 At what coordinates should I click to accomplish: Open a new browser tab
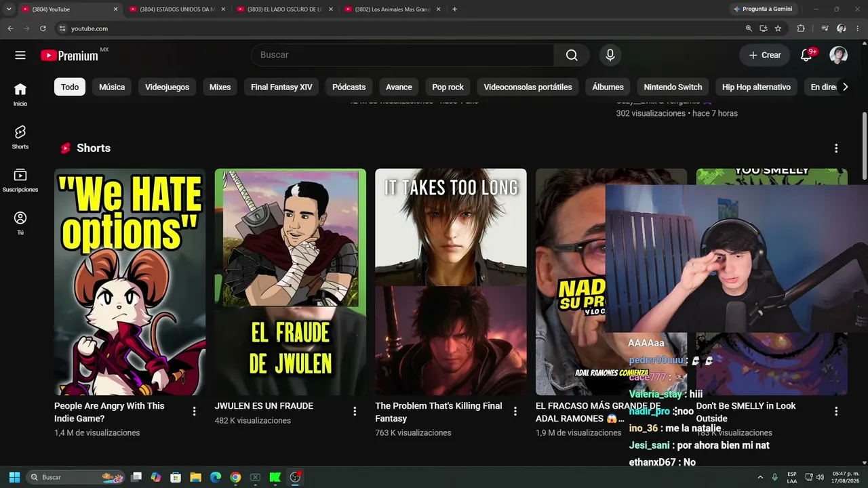(x=454, y=9)
